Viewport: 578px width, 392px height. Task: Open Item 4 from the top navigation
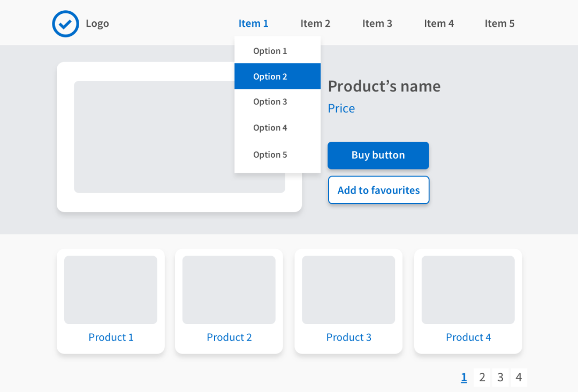(439, 24)
